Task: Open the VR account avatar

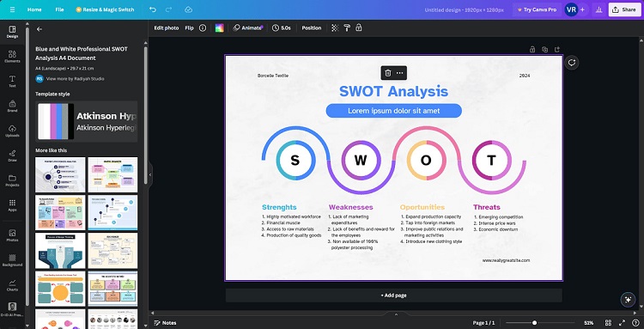Action: point(571,9)
